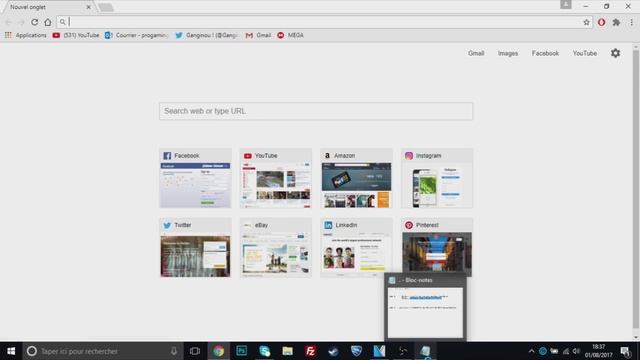The height and width of the screenshot is (360, 640).
Task: Focus the Search web or type URL box
Action: pos(316,111)
